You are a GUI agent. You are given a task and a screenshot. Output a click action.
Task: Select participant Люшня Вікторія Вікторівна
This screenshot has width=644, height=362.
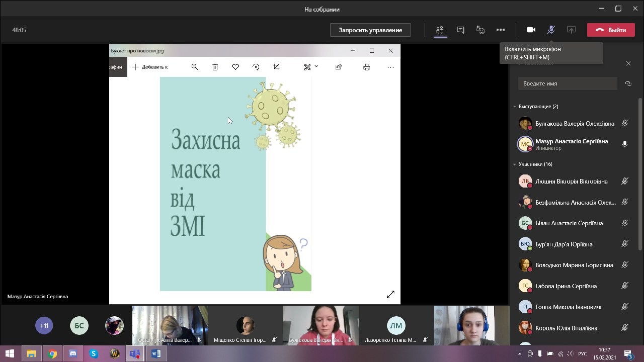click(571, 182)
